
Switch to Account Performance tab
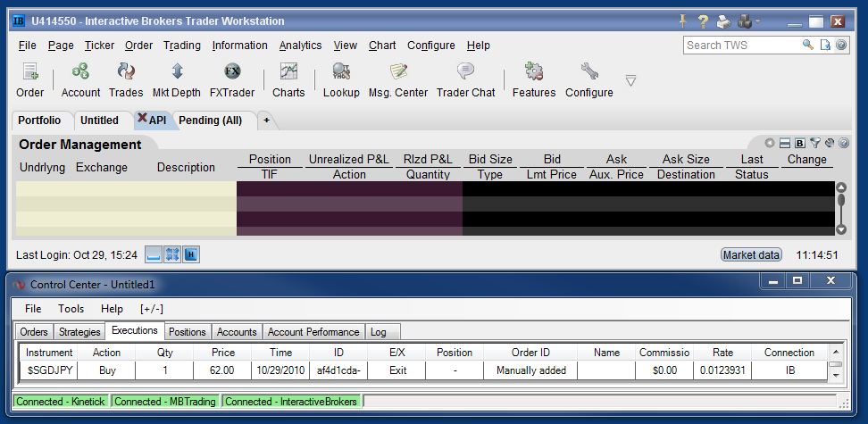tap(313, 332)
